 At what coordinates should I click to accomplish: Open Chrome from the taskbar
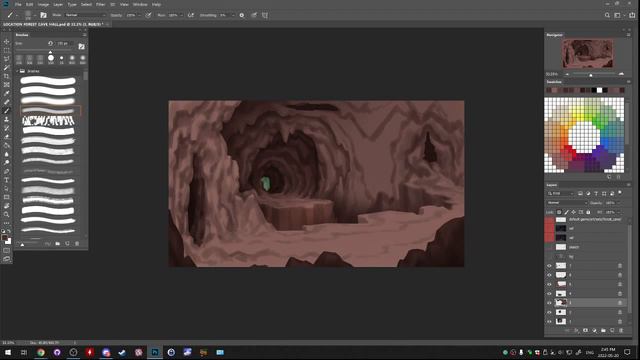tap(41, 352)
